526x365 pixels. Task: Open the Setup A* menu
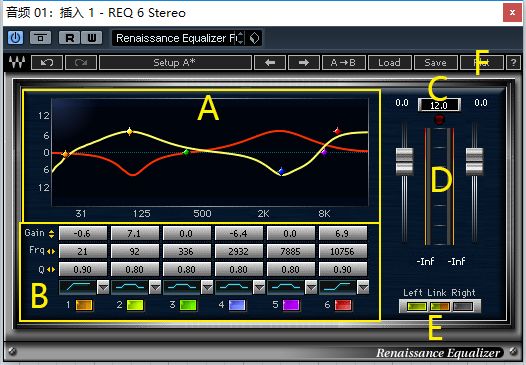(x=175, y=63)
